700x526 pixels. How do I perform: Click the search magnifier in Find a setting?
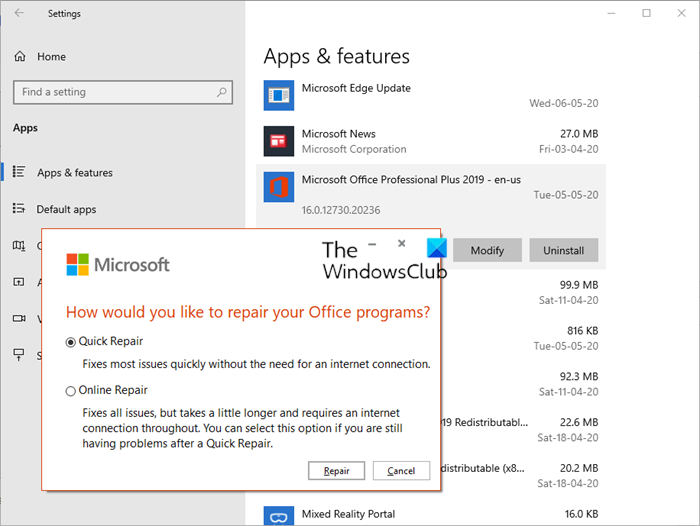coord(221,92)
